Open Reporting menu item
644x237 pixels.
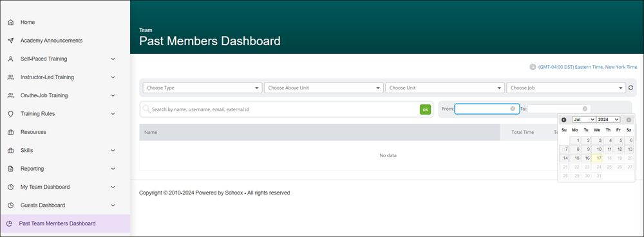[32, 169]
